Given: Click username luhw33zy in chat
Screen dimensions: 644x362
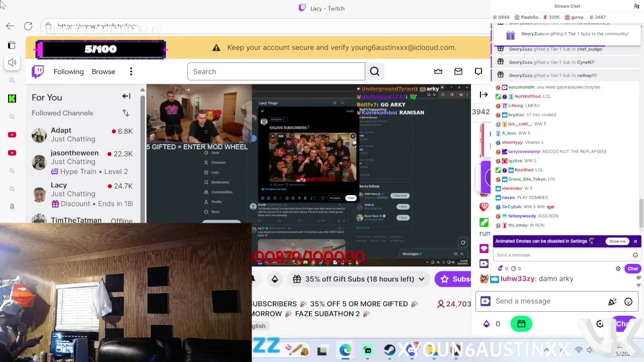Looking at the screenshot, I should [x=517, y=279].
